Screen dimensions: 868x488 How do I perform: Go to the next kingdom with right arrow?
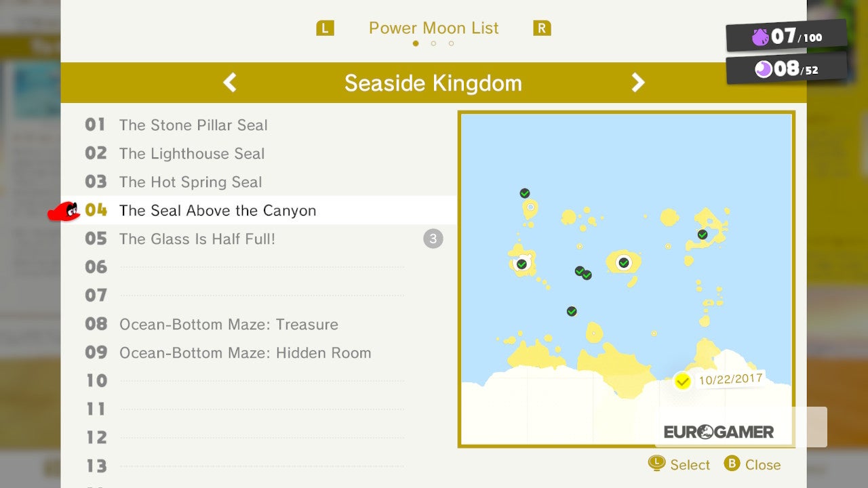(x=637, y=83)
